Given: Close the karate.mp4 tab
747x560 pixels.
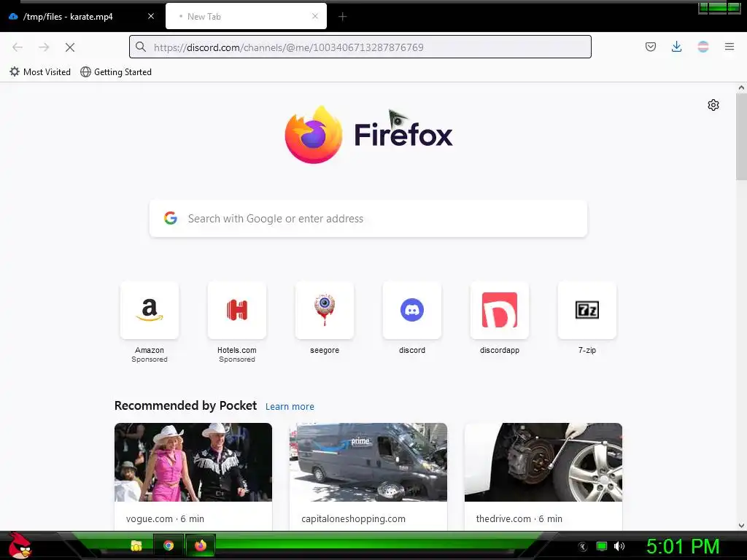Looking at the screenshot, I should click(151, 16).
